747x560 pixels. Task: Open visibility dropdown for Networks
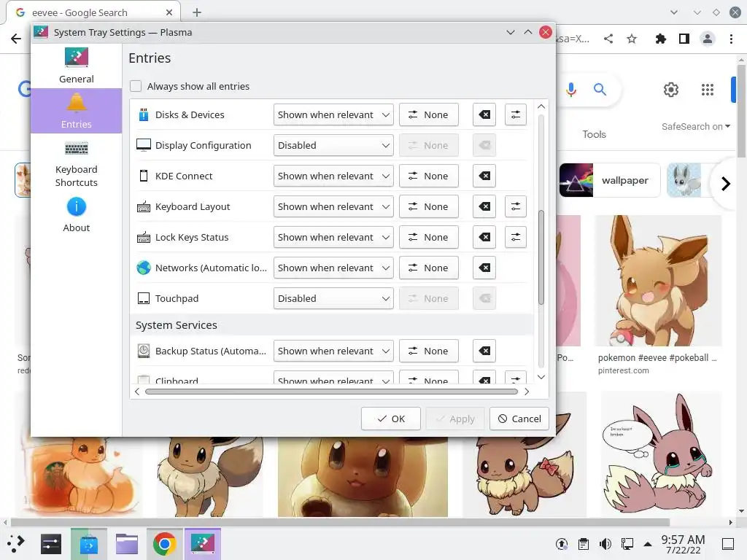(x=333, y=268)
